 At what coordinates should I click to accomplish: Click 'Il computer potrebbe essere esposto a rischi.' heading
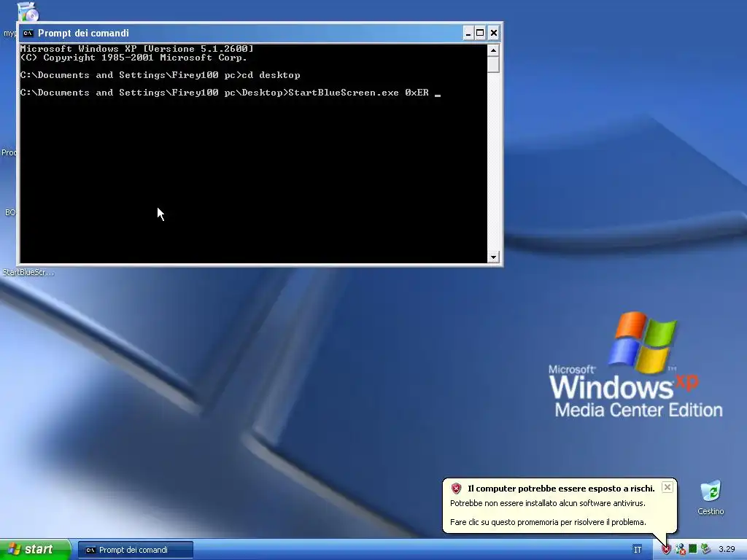pyautogui.click(x=561, y=488)
